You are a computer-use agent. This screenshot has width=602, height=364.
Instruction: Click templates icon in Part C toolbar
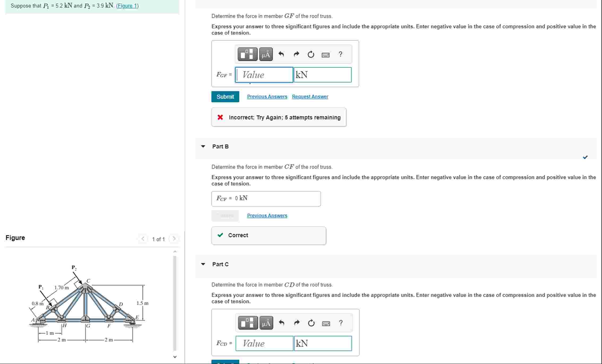tap(248, 323)
